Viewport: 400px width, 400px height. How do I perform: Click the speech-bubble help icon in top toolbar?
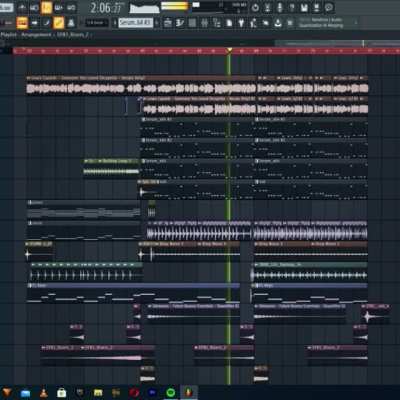[329, 7]
